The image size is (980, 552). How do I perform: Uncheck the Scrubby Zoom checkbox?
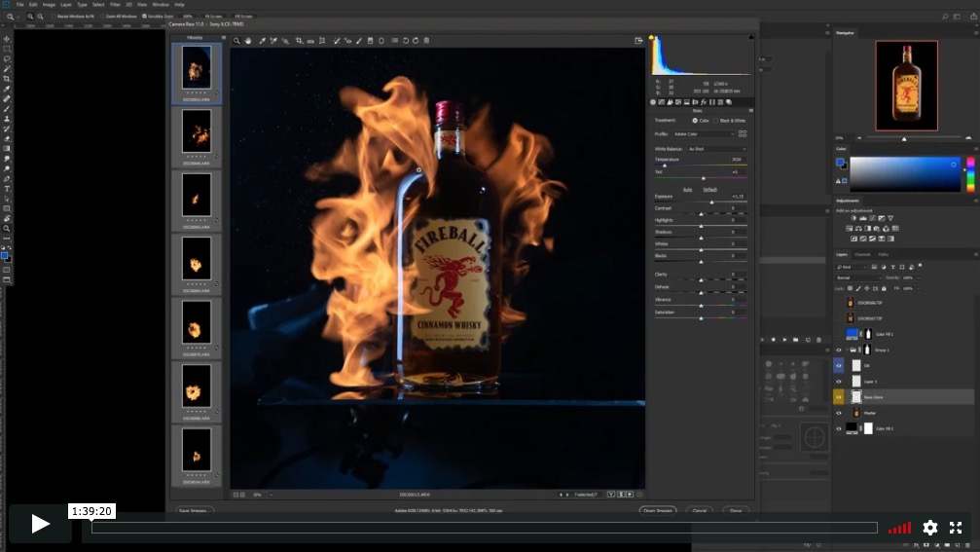[x=145, y=17]
